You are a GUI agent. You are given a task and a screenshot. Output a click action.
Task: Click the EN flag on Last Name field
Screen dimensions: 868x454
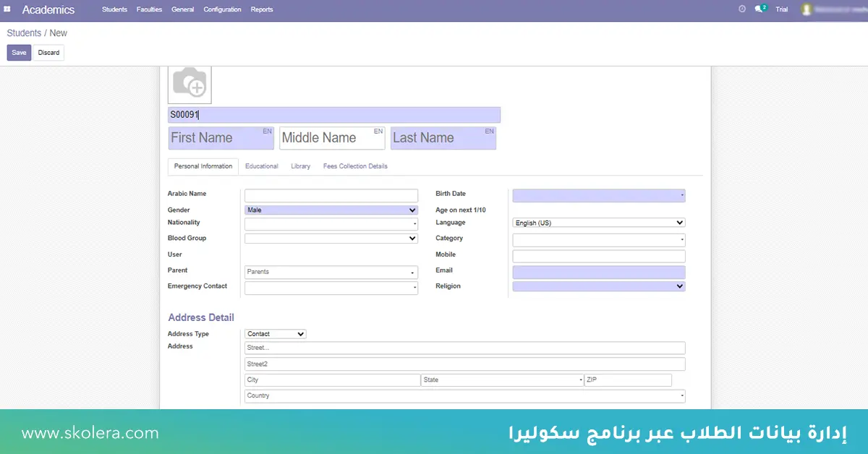(x=489, y=131)
